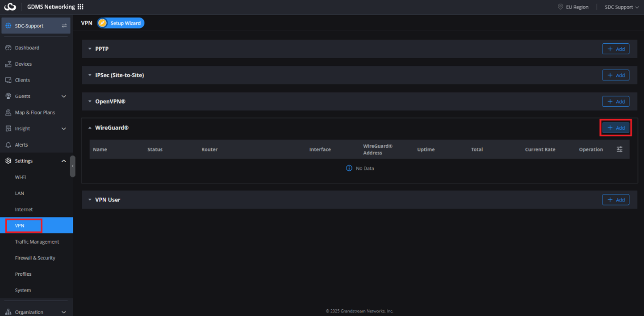Click the Uptime column header

426,149
